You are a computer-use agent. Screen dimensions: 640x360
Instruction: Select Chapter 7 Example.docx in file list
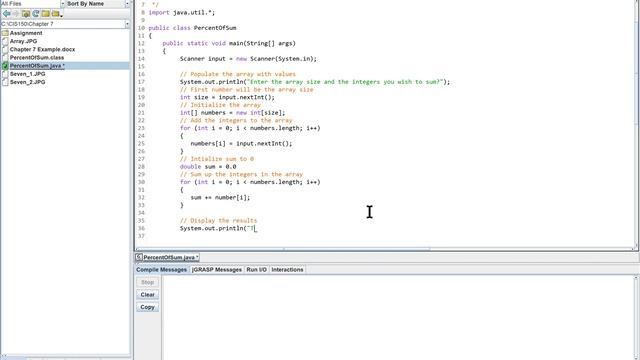click(42, 49)
